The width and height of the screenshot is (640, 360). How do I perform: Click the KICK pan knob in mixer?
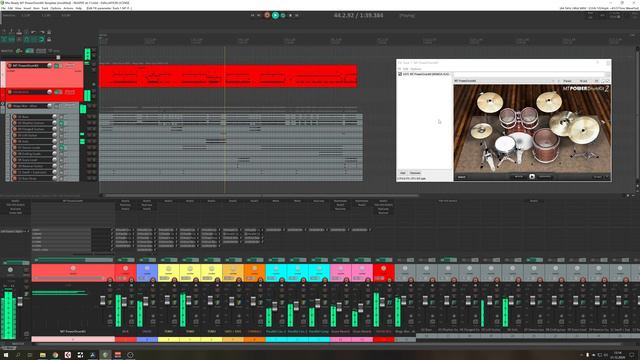pyautogui.click(x=125, y=268)
